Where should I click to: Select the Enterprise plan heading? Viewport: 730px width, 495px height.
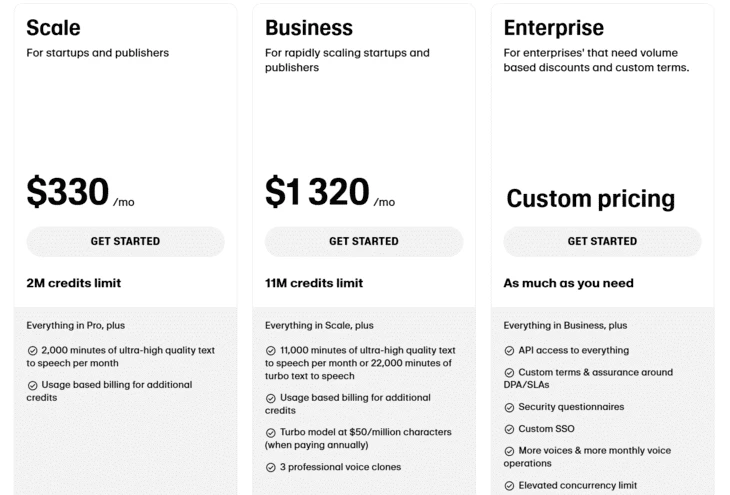pos(554,28)
